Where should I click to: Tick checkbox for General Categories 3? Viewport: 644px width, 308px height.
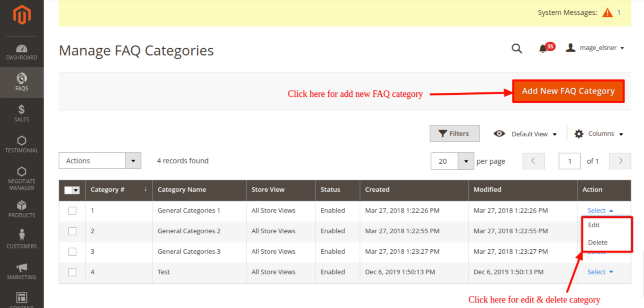pyautogui.click(x=72, y=252)
